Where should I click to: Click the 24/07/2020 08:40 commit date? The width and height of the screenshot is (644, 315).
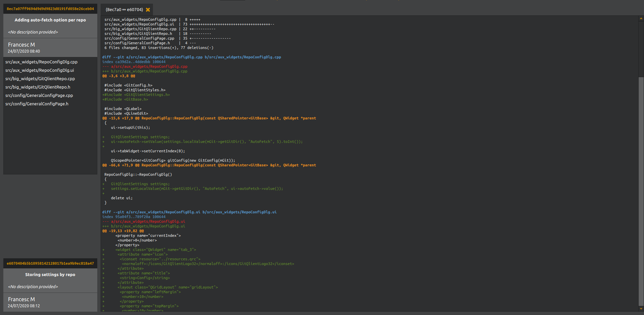pos(24,51)
